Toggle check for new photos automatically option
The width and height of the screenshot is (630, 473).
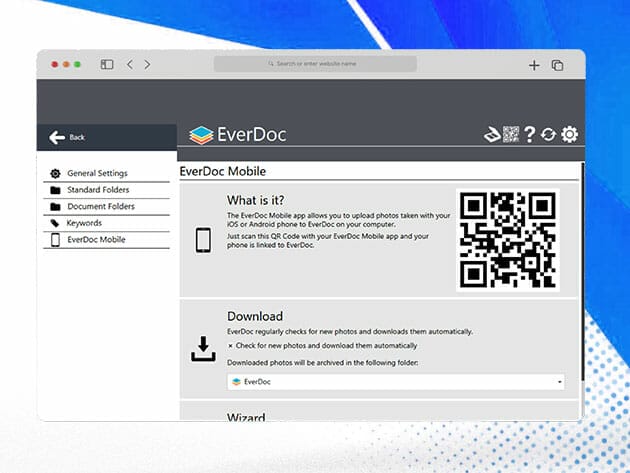(x=231, y=345)
